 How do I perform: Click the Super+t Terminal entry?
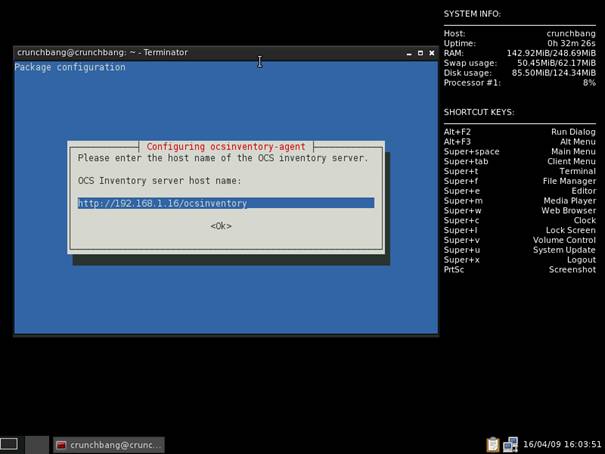(519, 171)
